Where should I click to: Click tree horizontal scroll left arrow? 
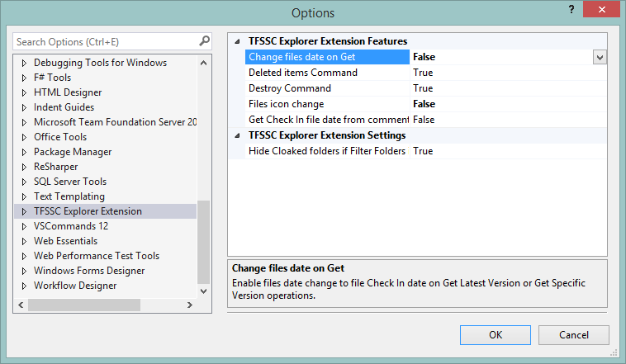[x=21, y=305]
